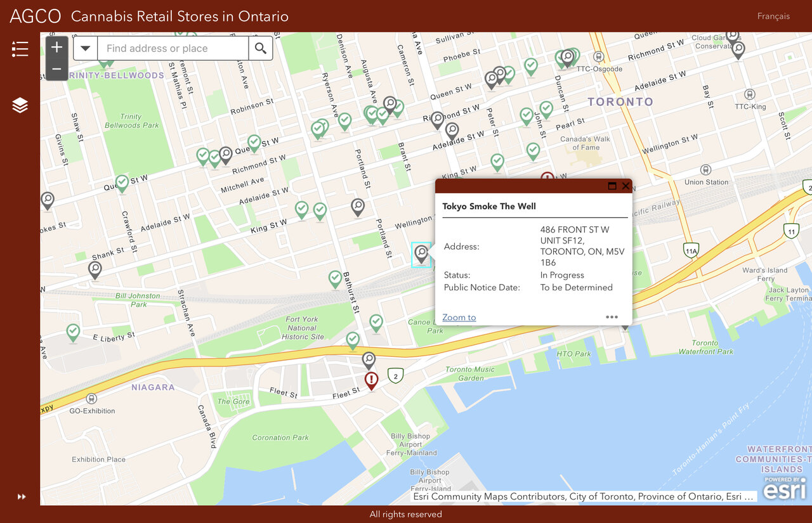Click the map attribution text
This screenshot has height=523, width=812.
(584, 496)
